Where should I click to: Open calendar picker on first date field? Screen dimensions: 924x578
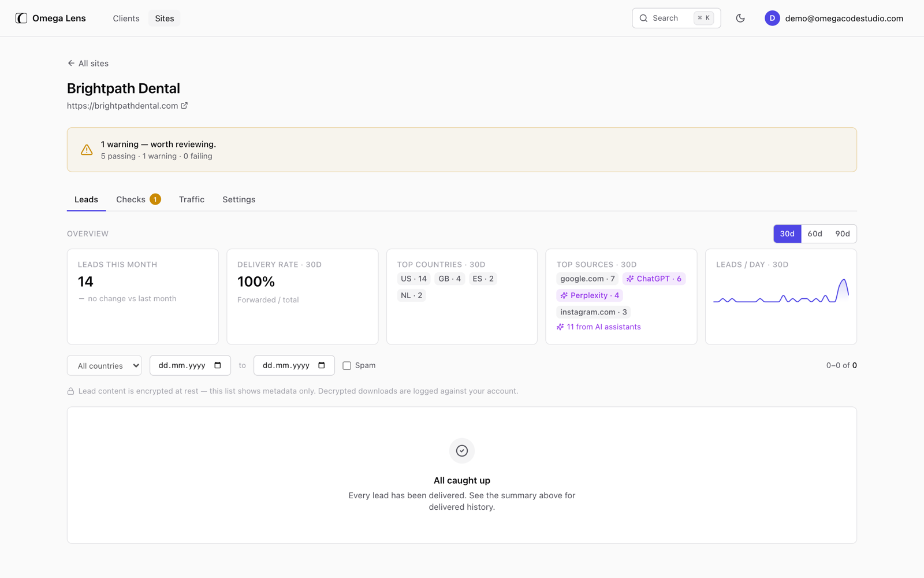tap(218, 365)
